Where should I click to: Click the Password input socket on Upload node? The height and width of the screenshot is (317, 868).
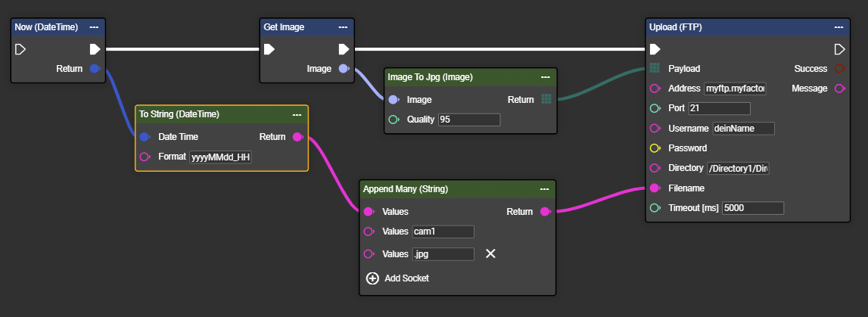(x=655, y=148)
